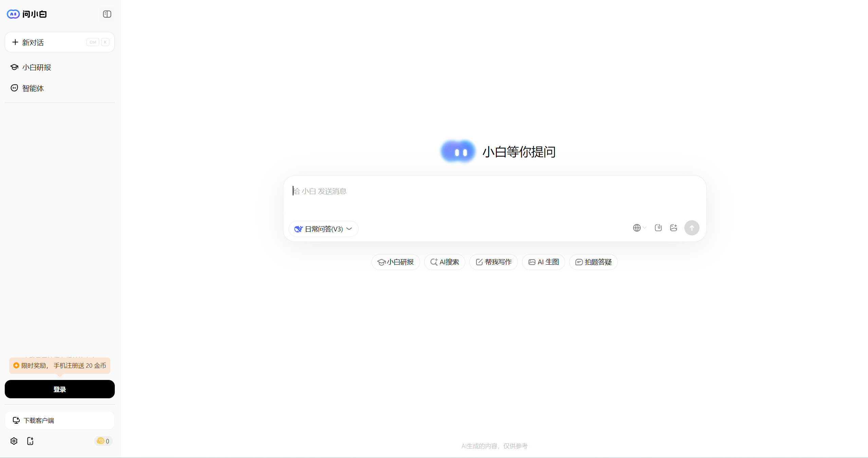
Task: Click the mobile app icon in the sidebar footer
Action: click(x=30, y=441)
